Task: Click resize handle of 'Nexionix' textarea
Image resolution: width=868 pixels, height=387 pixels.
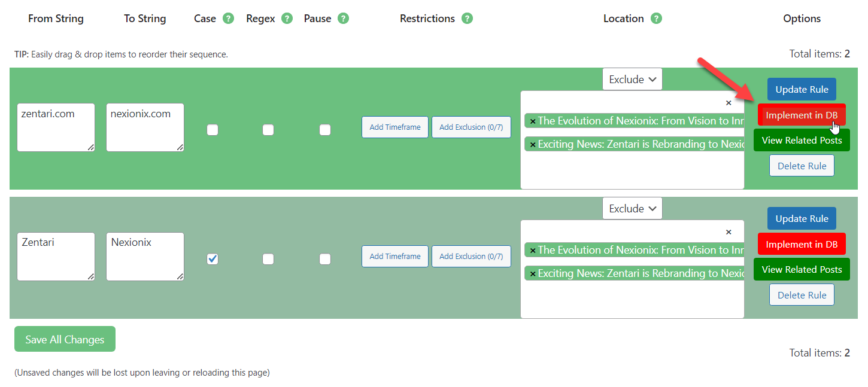Action: click(x=180, y=277)
